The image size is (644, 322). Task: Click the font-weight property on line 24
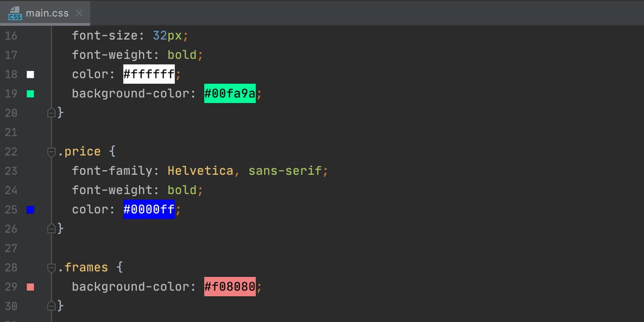click(112, 190)
